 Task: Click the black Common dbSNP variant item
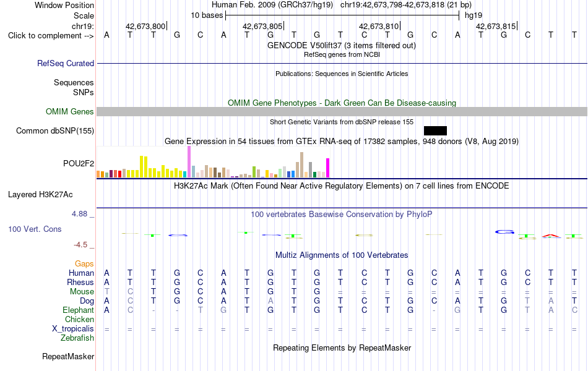tap(435, 131)
